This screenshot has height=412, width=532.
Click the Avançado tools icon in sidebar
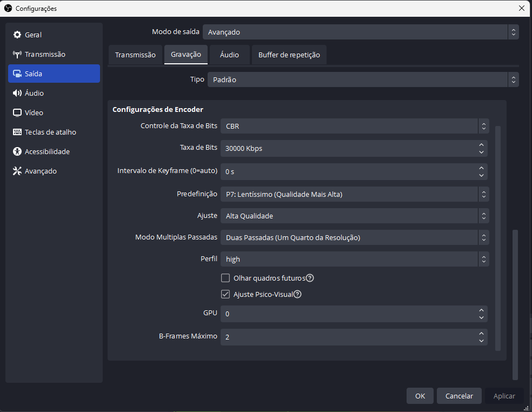pyautogui.click(x=17, y=171)
